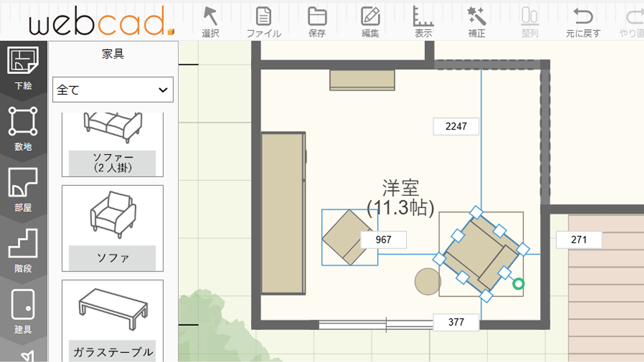644x362 pixels.
Task: Open the ファイル menu
Action: pyautogui.click(x=264, y=22)
